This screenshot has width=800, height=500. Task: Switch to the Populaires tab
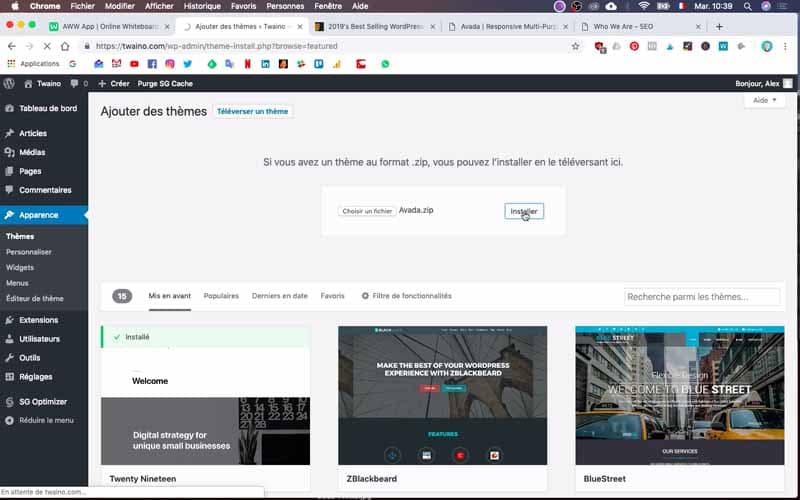[221, 296]
